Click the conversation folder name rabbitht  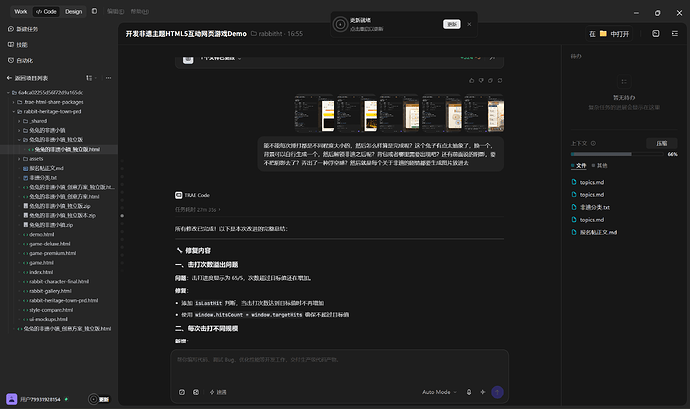270,34
